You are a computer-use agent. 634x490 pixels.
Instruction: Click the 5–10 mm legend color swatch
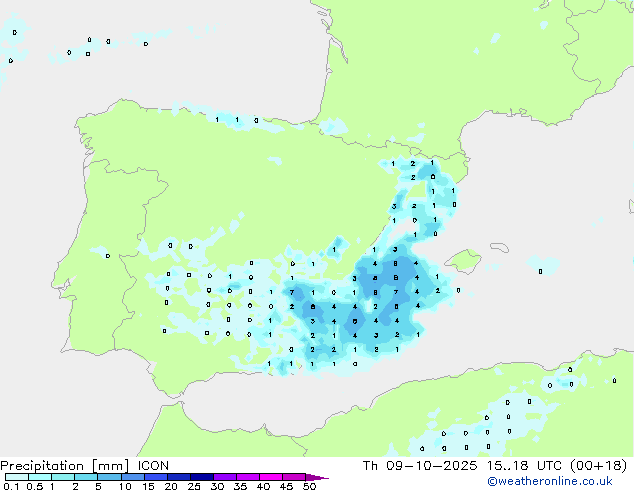109,477
